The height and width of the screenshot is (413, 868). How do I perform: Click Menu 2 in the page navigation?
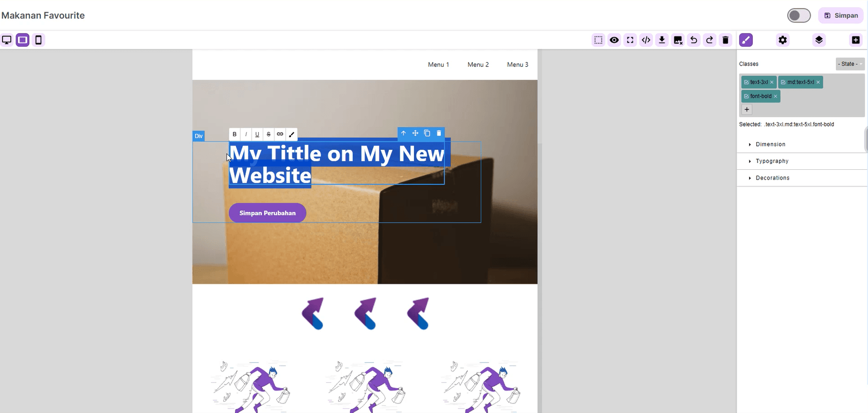pyautogui.click(x=478, y=65)
